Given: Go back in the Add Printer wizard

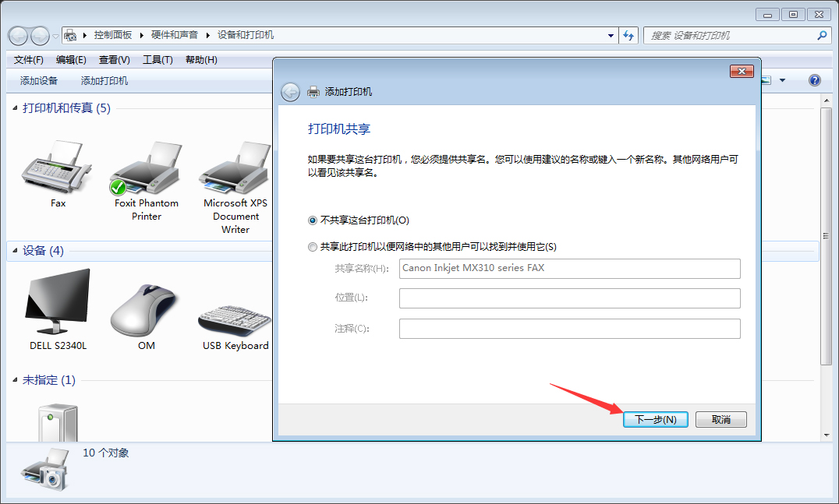Looking at the screenshot, I should tap(289, 91).
